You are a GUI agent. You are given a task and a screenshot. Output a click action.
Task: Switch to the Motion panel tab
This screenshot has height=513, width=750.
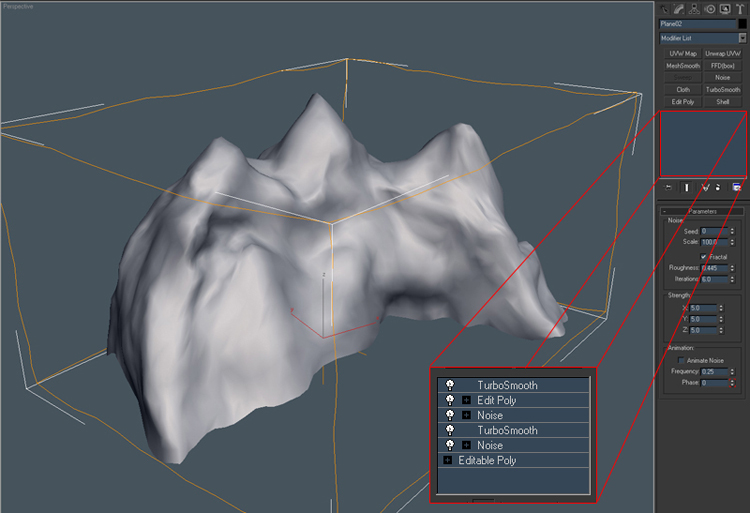pos(709,8)
